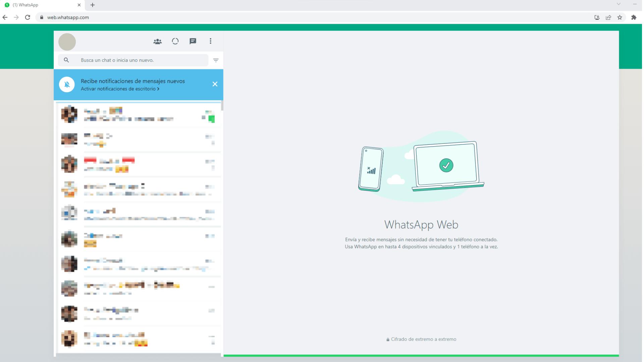Click the chat list scrollbar thumb

coord(222,106)
